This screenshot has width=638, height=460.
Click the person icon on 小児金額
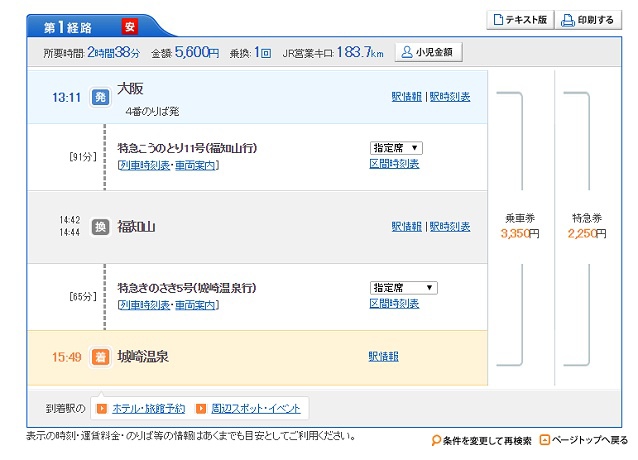(x=407, y=52)
